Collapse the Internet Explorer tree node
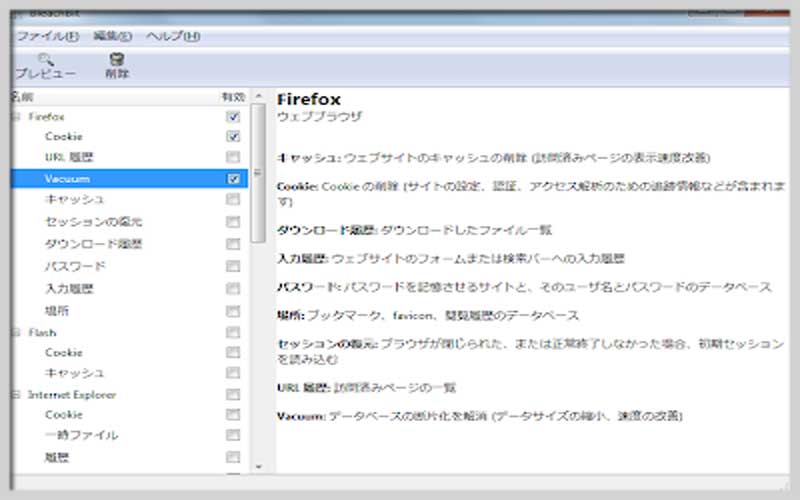 tap(16, 394)
